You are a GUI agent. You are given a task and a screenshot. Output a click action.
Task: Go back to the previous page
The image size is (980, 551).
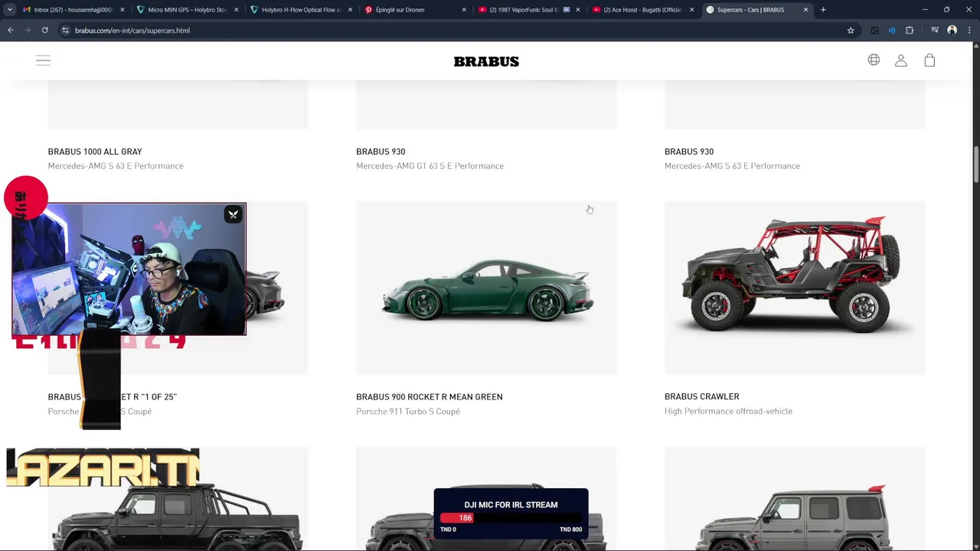11,31
